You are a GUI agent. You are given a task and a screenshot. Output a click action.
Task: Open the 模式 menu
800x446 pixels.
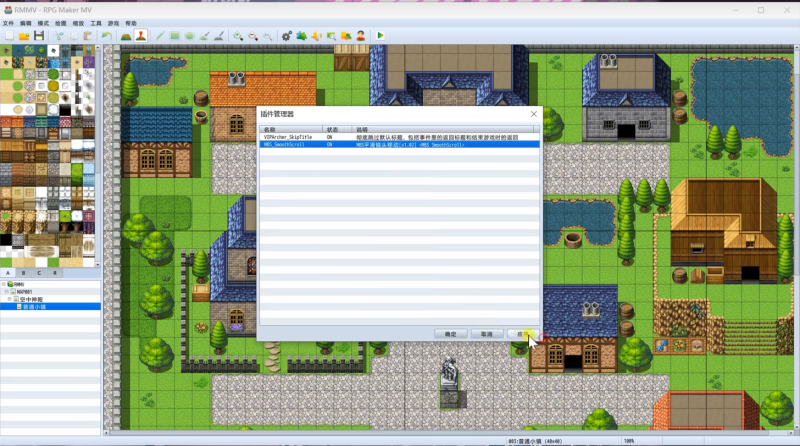(x=43, y=23)
